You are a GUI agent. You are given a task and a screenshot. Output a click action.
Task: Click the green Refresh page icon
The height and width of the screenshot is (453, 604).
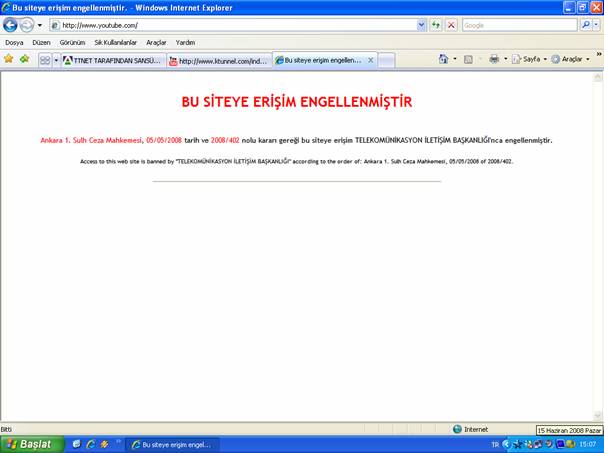[436, 25]
